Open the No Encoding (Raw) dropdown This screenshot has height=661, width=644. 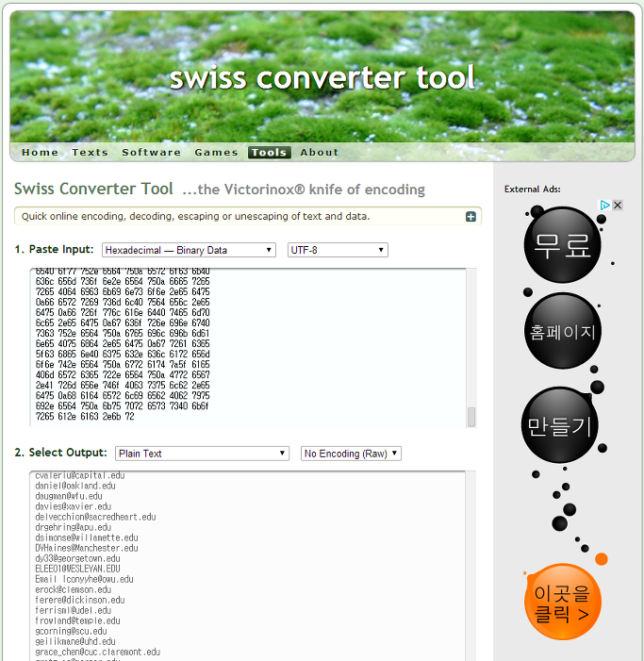click(351, 454)
